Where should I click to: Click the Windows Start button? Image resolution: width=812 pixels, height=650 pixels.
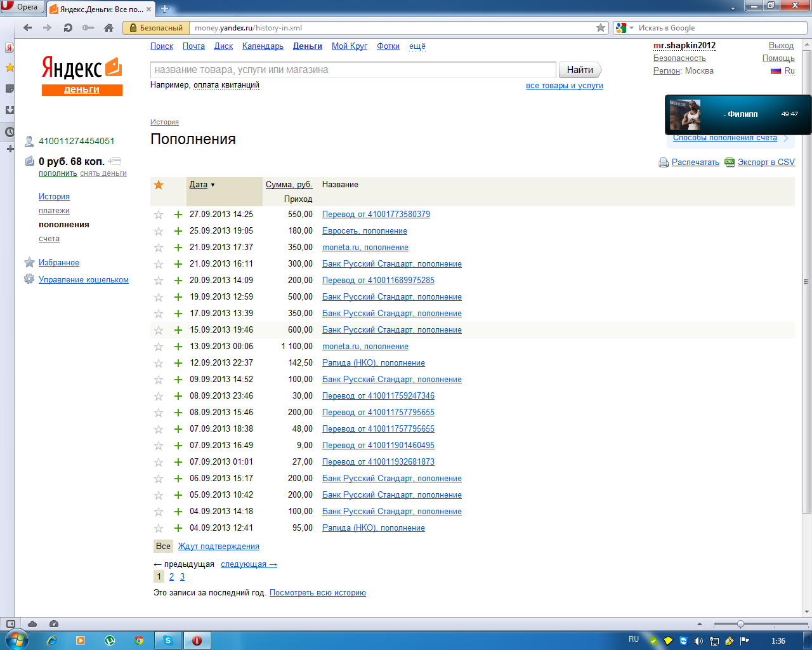click(x=16, y=640)
